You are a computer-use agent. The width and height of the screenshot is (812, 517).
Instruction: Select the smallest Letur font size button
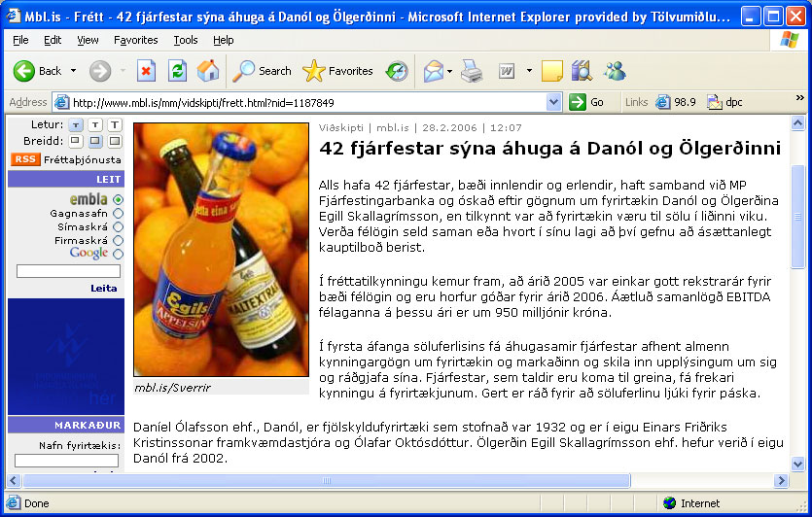click(76, 124)
